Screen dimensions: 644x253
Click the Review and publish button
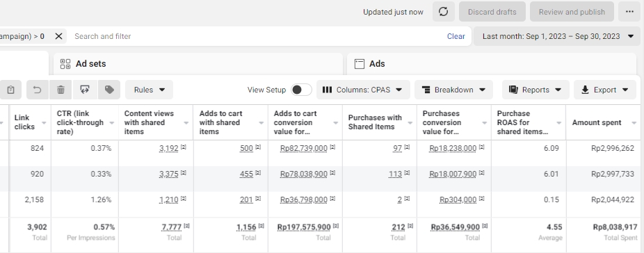[x=572, y=12]
